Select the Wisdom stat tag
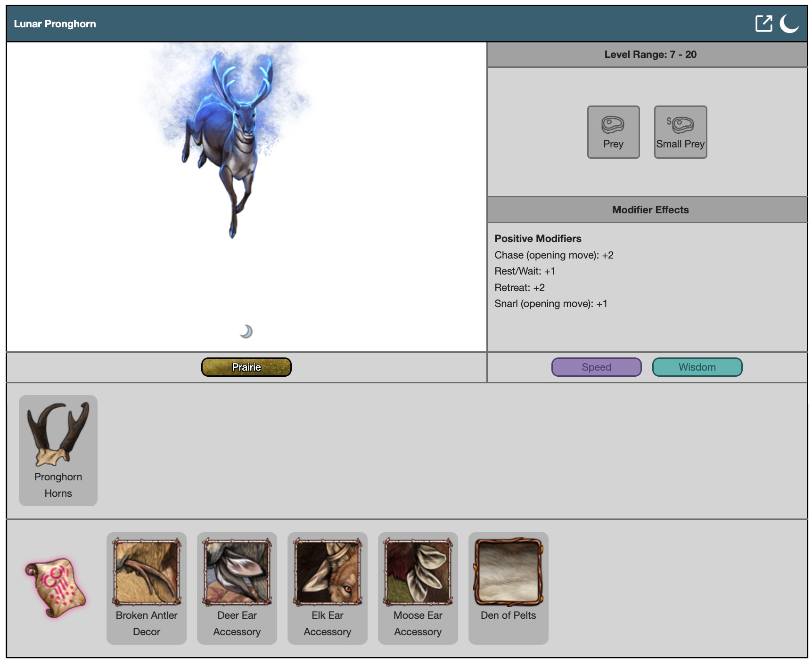 click(x=697, y=367)
